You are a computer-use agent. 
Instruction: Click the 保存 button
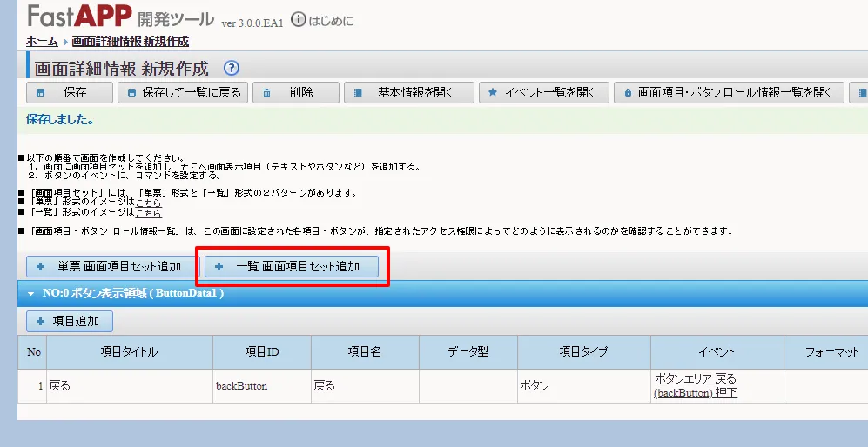[x=69, y=93]
